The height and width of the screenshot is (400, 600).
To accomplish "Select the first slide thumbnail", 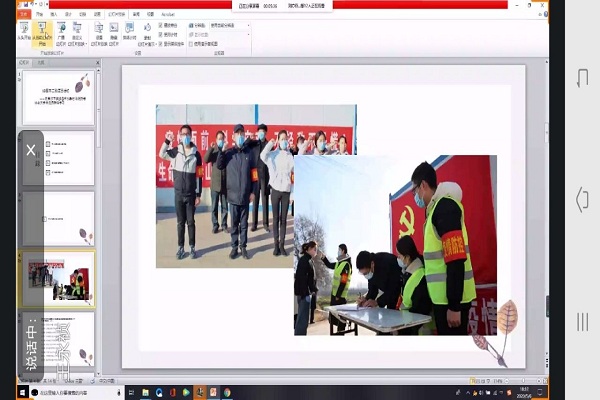I will click(58, 97).
